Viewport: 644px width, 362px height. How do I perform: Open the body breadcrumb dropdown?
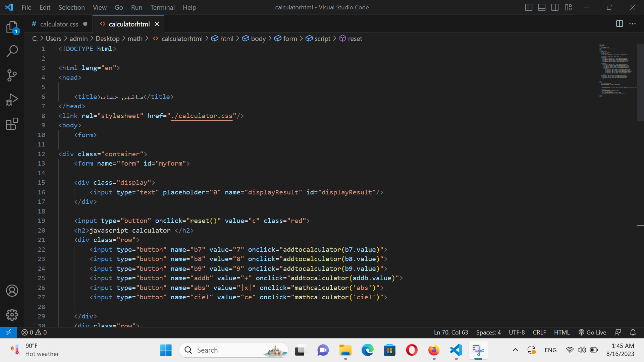tap(254, 39)
